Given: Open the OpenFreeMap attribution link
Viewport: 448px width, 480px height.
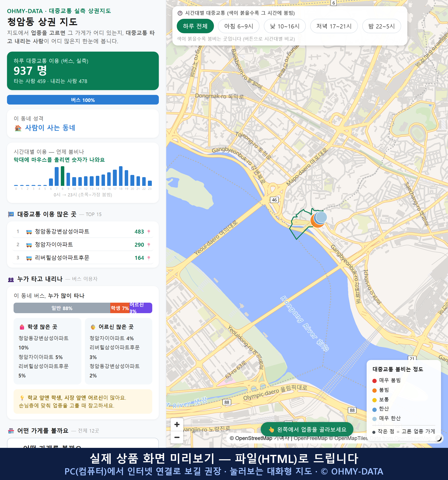Looking at the screenshot, I should pyautogui.click(x=310, y=438).
